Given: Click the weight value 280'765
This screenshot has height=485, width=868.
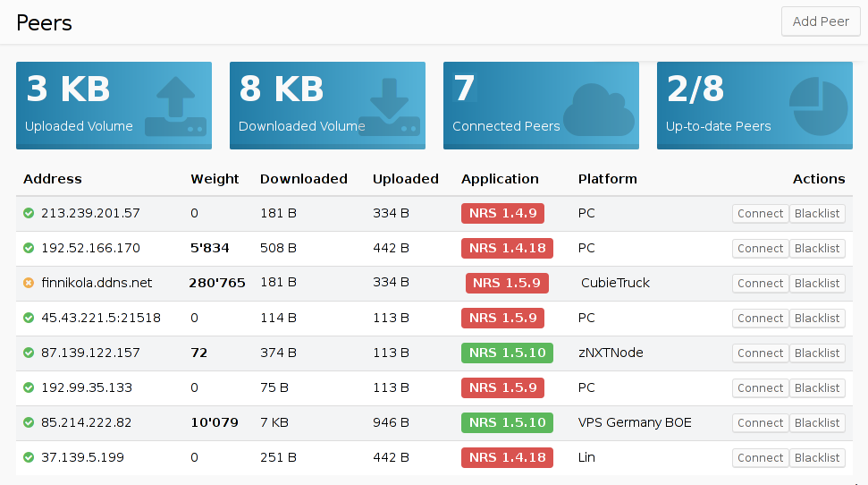Looking at the screenshot, I should pyautogui.click(x=217, y=283).
